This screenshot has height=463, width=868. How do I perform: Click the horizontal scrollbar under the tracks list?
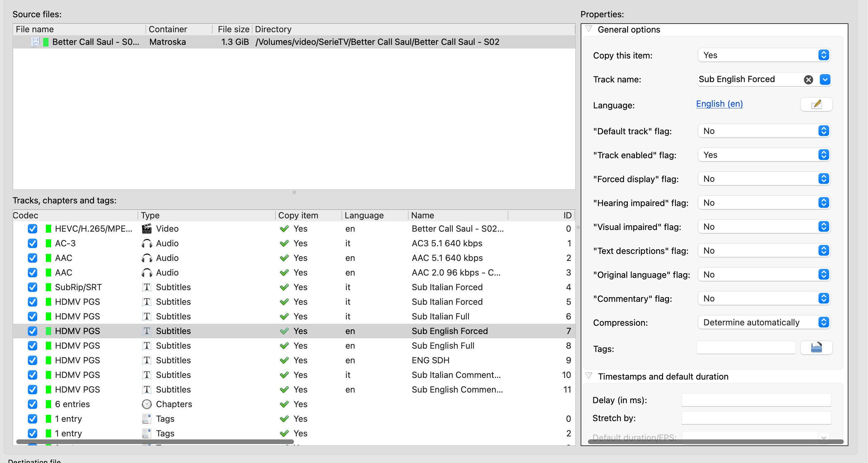pyautogui.click(x=155, y=441)
